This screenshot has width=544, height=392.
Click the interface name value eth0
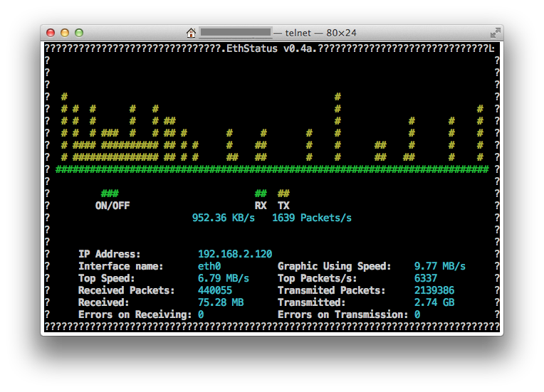pos(209,266)
